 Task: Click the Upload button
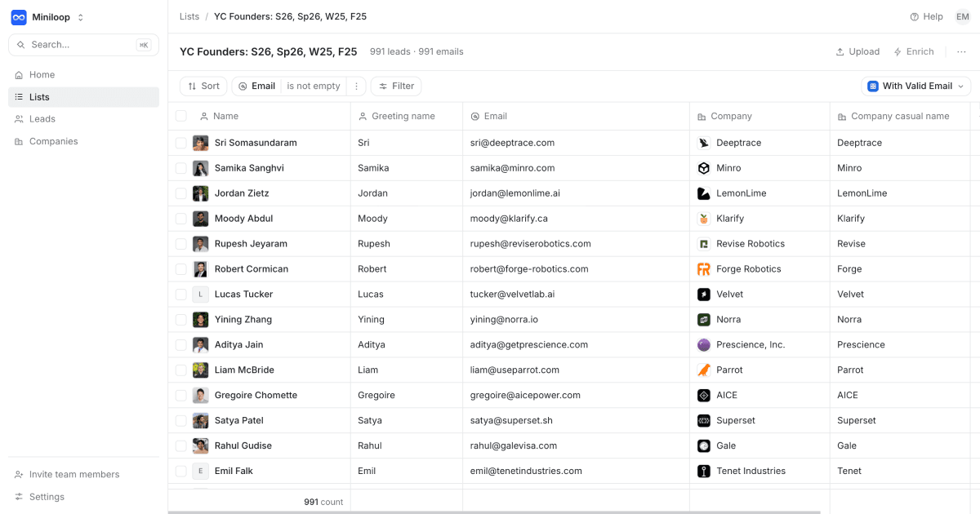point(857,51)
